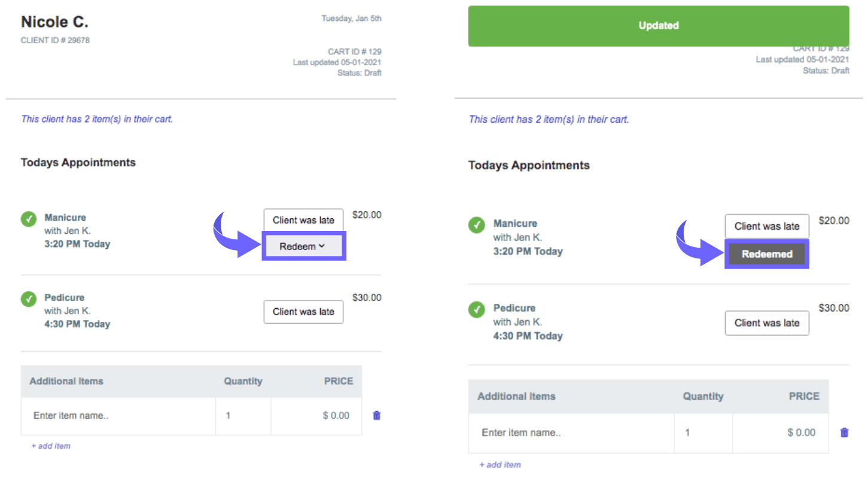Click green checkmark beside left Manicure
This screenshot has width=868, height=481.
pyautogui.click(x=29, y=219)
